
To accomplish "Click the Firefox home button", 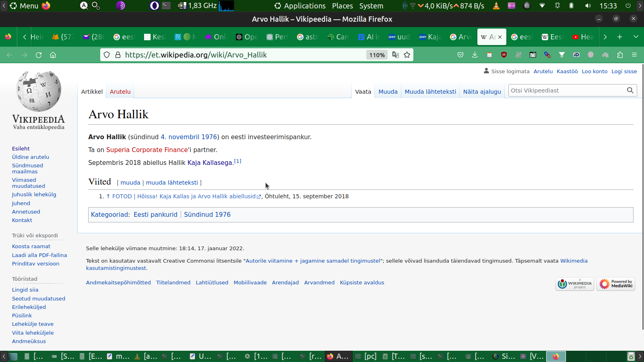I will point(53,55).
